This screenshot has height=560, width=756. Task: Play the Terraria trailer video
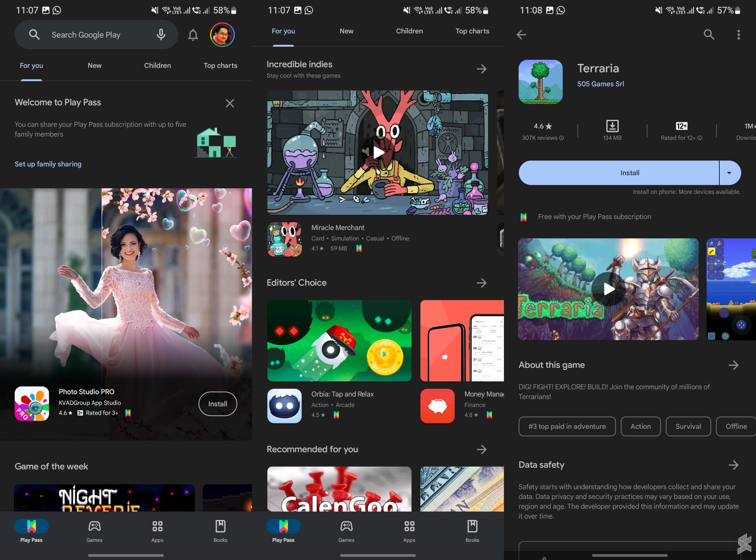pos(608,289)
